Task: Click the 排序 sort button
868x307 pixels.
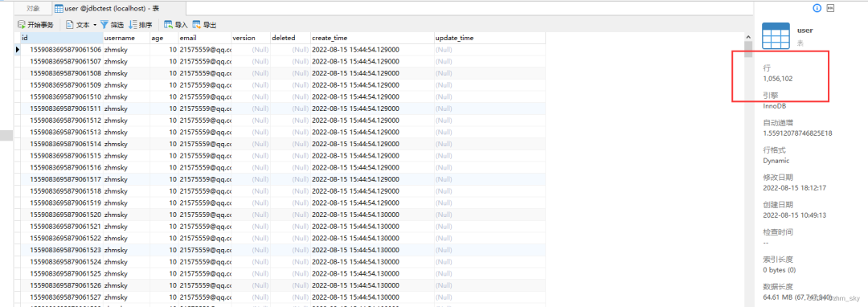Action: [x=141, y=25]
